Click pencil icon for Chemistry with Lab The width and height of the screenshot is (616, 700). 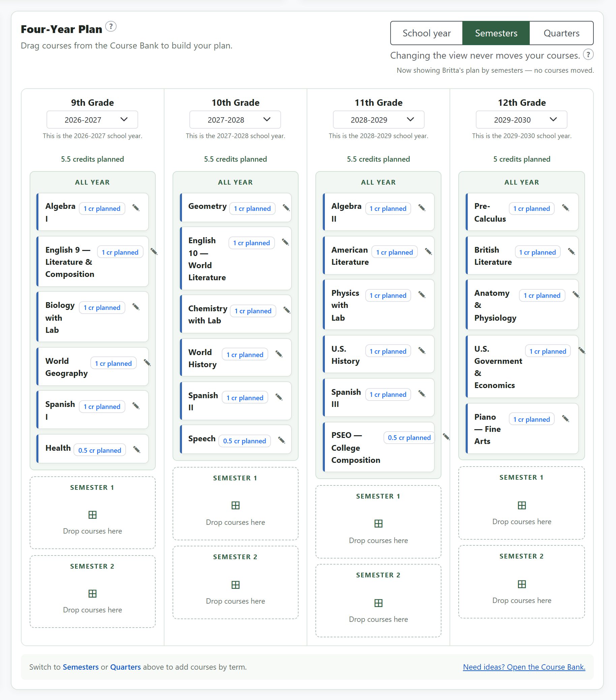[287, 310]
